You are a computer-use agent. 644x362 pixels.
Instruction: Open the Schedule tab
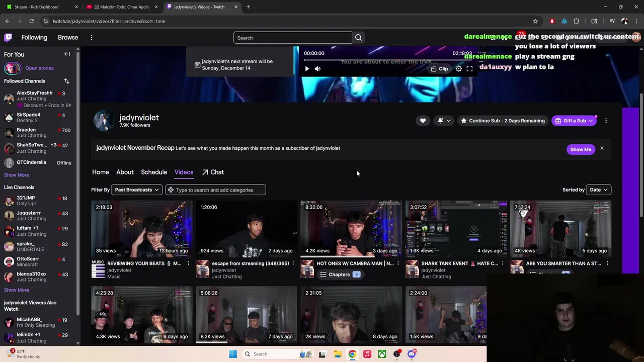click(x=154, y=172)
